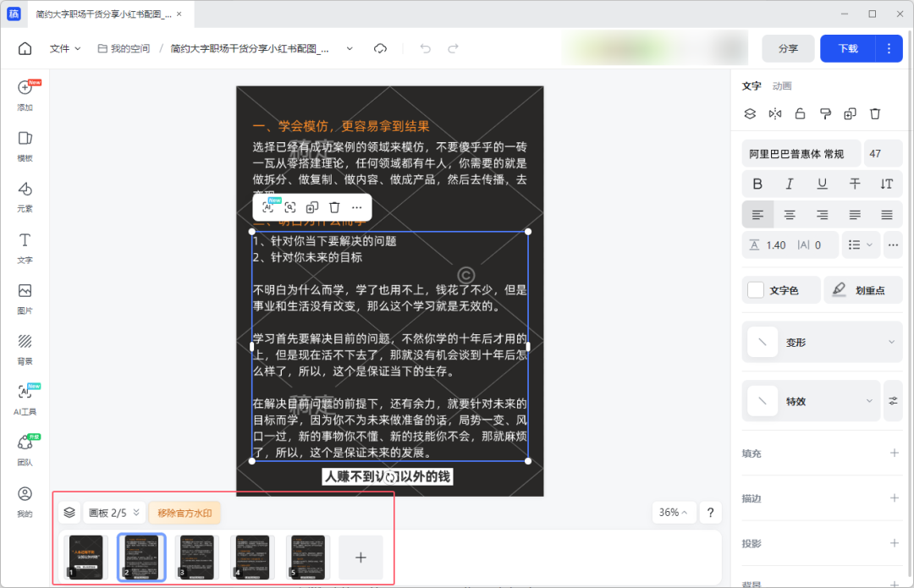914x588 pixels.
Task: Click the 分享 button
Action: pos(788,48)
